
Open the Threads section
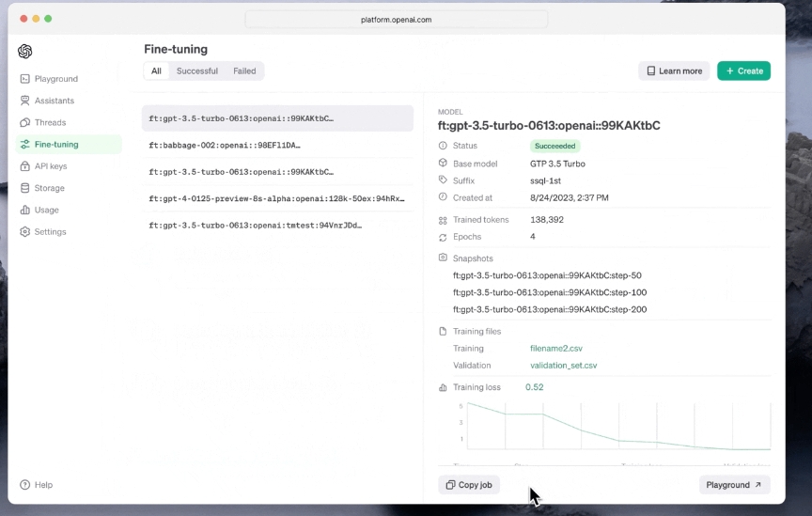pyautogui.click(x=50, y=122)
